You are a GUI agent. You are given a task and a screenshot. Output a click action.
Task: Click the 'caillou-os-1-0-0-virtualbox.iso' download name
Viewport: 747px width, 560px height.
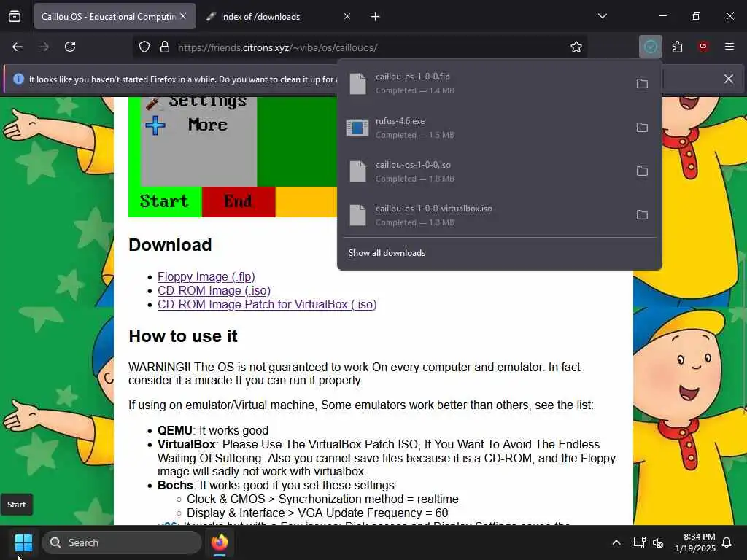[x=434, y=209]
